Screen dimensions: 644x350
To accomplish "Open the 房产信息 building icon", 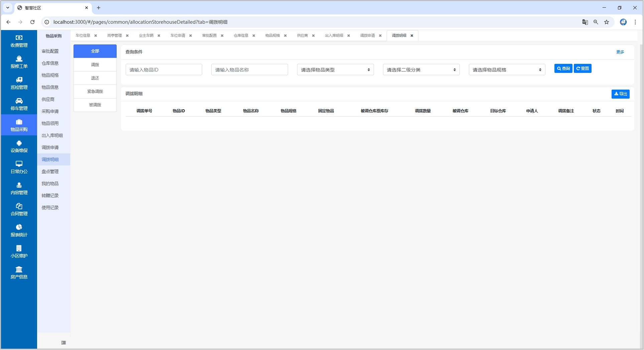I will pos(19,269).
